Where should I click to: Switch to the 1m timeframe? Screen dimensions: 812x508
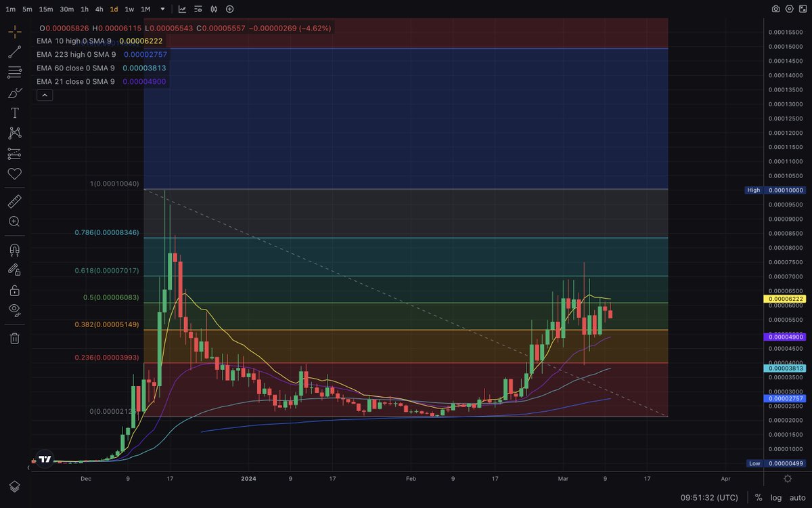coord(10,9)
